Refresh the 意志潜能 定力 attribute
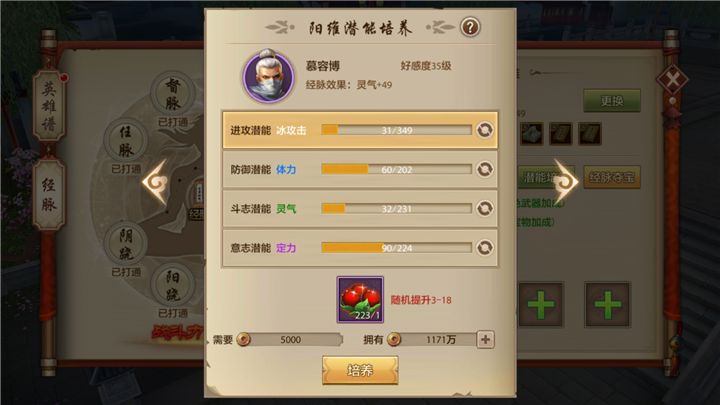The image size is (720, 405). (484, 248)
